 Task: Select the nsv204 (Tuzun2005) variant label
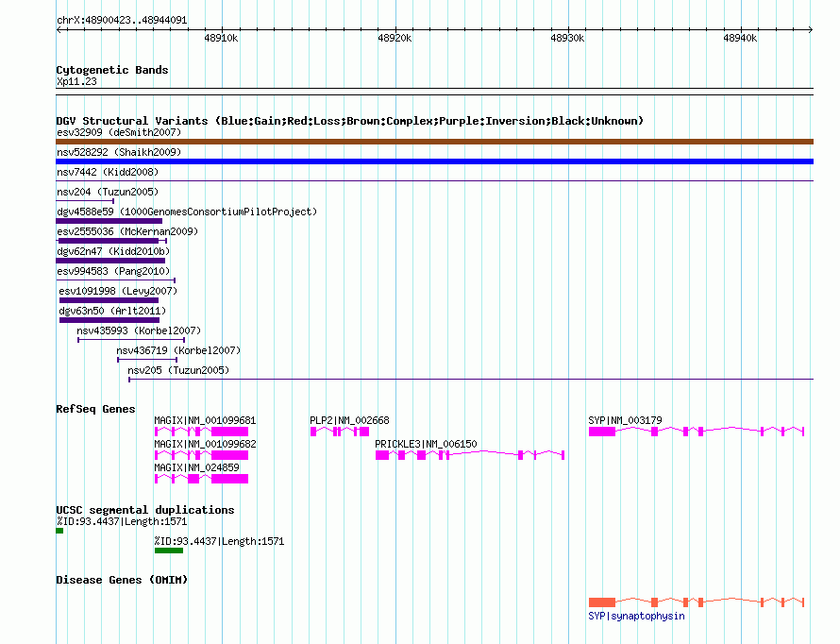click(x=108, y=192)
